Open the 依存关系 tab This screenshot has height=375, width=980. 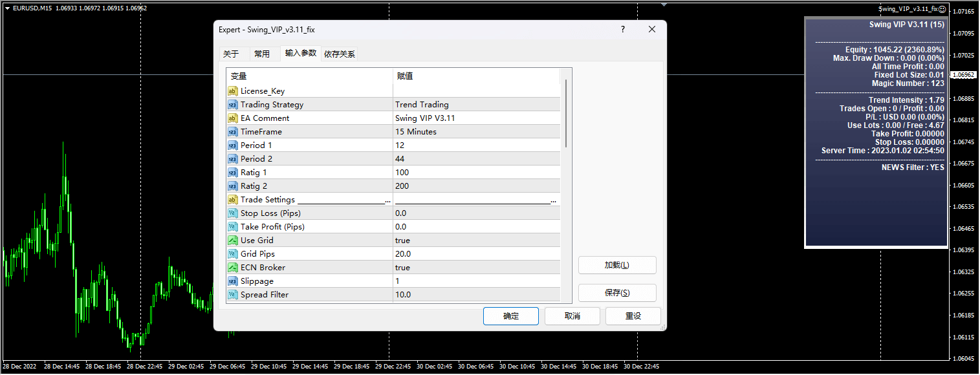pos(338,54)
